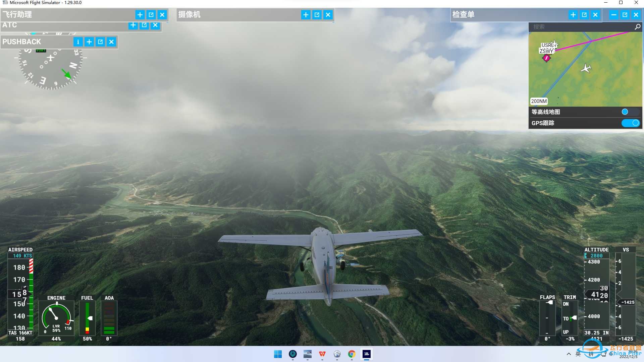Image resolution: width=644 pixels, height=362 pixels.
Task: Open the Windows Start menu
Action: tap(278, 354)
